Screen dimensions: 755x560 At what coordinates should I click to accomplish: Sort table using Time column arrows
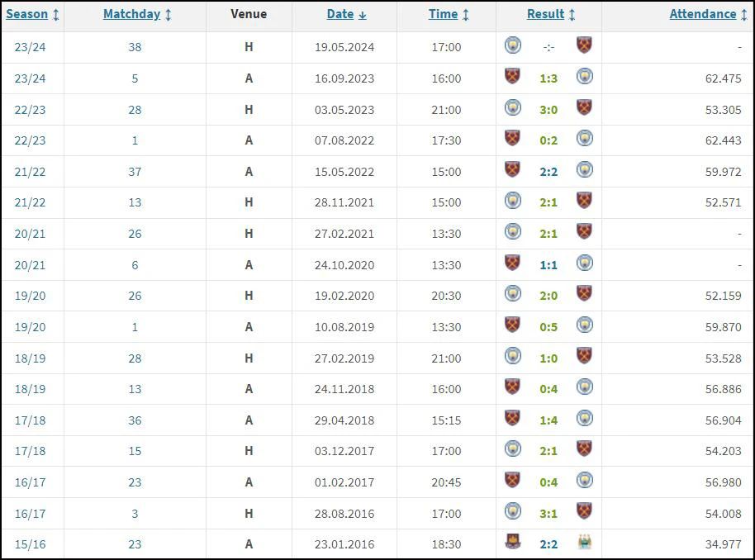(466, 15)
